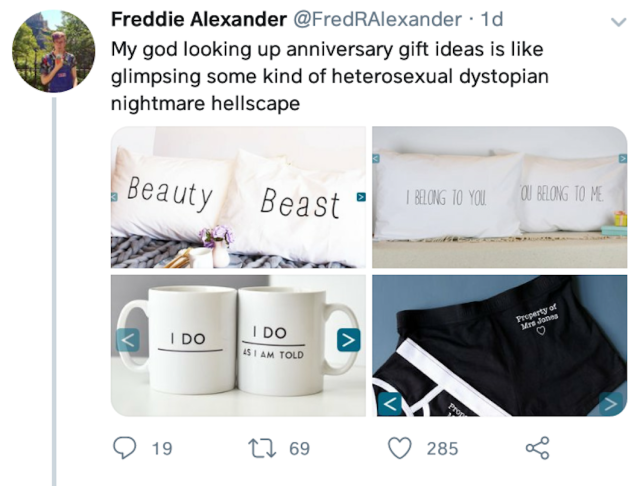Click the right arrow on the mugs image
The image size is (640, 486).
coord(349,340)
